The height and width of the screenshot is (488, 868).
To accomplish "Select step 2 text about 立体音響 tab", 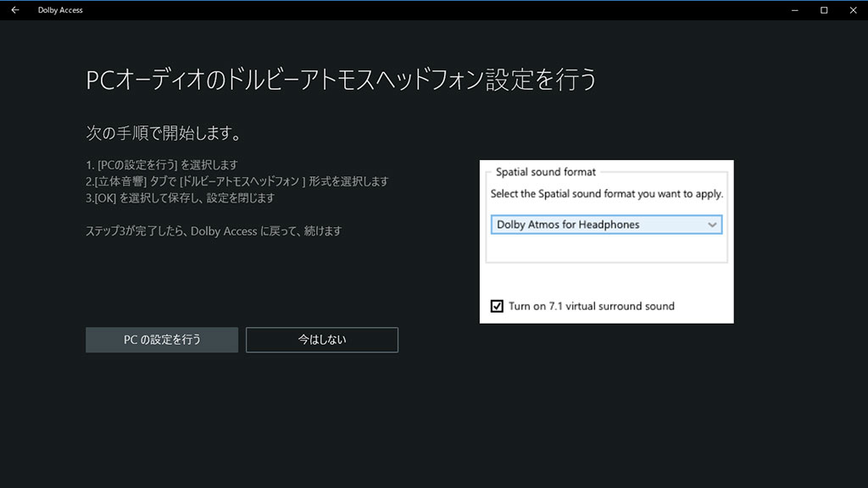I will pos(237,181).
